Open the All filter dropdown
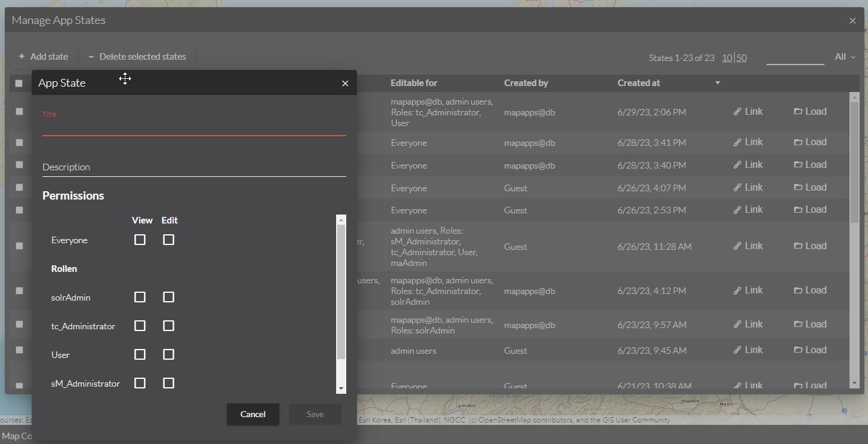This screenshot has width=868, height=444. point(845,57)
